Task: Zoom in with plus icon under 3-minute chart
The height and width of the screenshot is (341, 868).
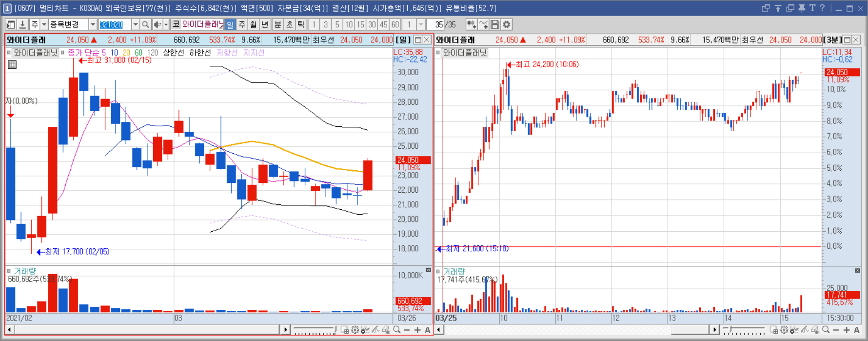Action: [847, 330]
